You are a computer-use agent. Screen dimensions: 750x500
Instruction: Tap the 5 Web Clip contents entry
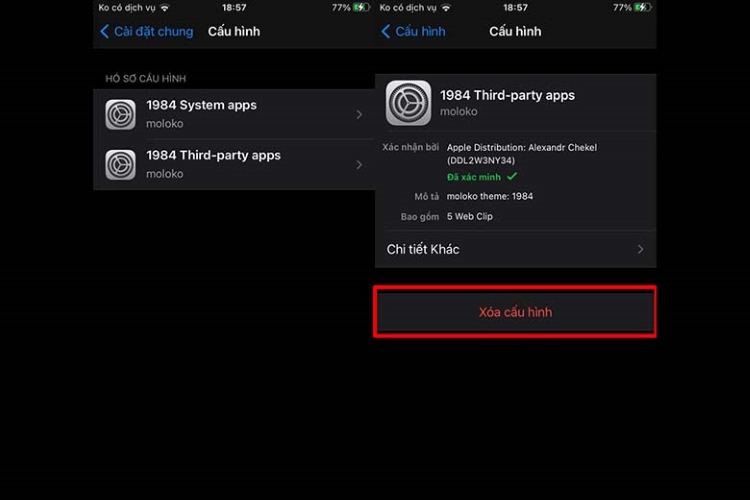pos(470,216)
